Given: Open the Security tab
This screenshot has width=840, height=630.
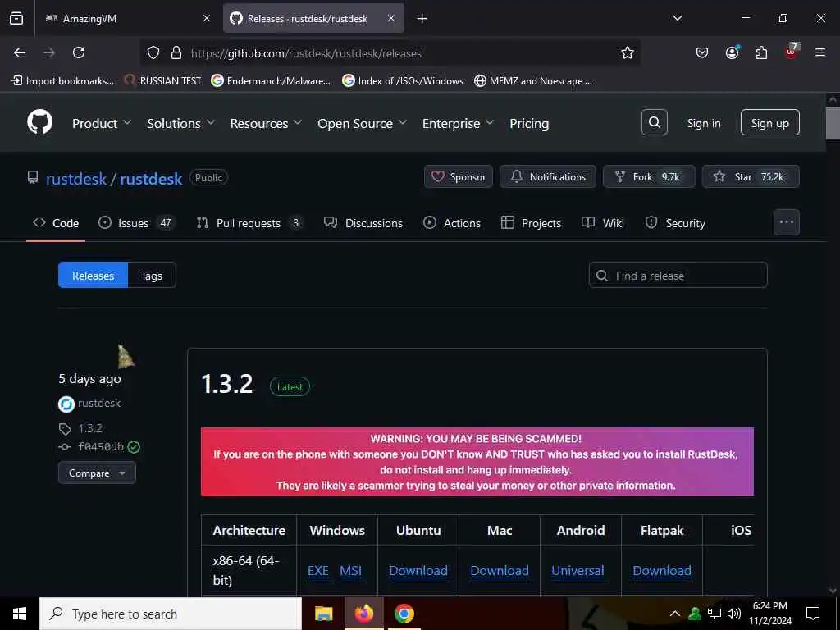Looking at the screenshot, I should pos(675,223).
